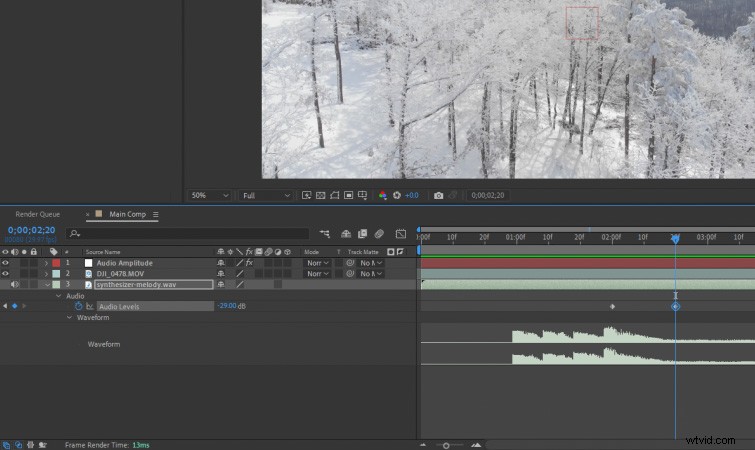Toggle Audio Levels keyframe at current time
The height and width of the screenshot is (450, 755).
(x=14, y=306)
